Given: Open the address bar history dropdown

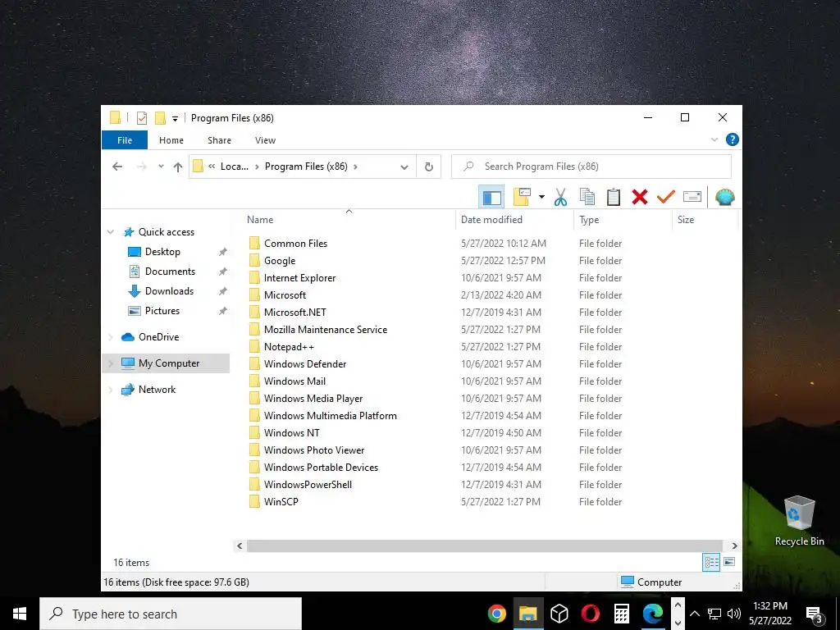Looking at the screenshot, I should (404, 167).
